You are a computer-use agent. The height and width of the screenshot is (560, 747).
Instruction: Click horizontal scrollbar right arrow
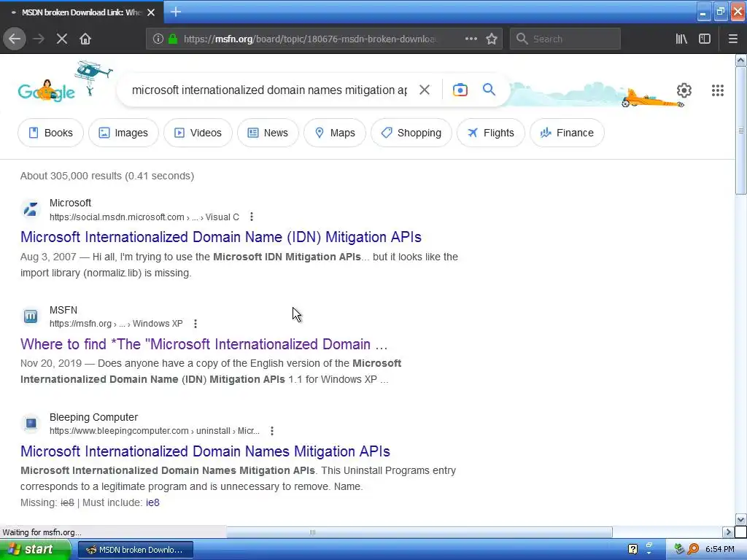728,532
